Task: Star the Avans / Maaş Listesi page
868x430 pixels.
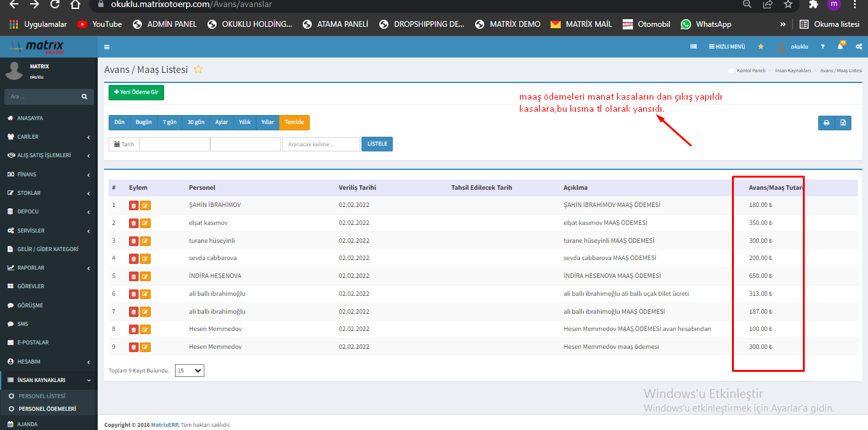Action: (x=199, y=70)
